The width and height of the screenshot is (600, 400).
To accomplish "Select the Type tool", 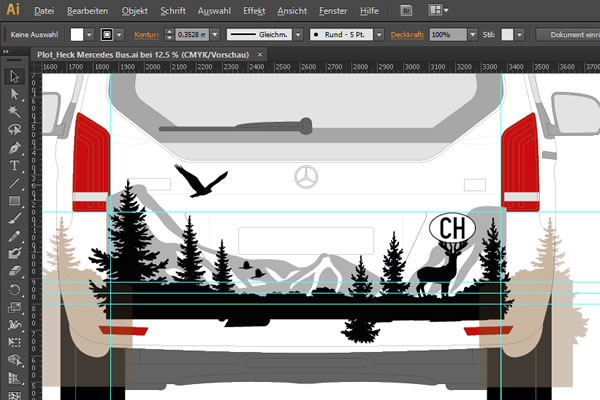I will tap(15, 165).
